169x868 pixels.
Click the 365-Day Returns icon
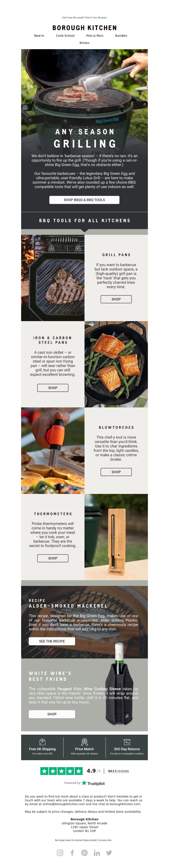[127, 742]
